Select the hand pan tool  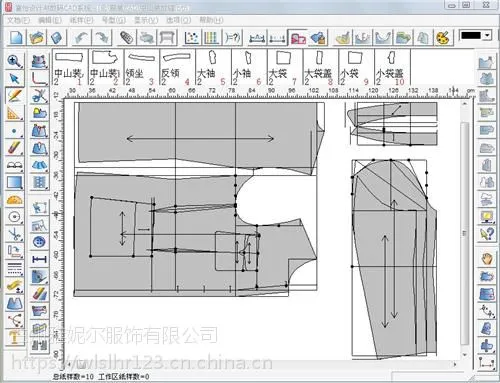(486, 259)
